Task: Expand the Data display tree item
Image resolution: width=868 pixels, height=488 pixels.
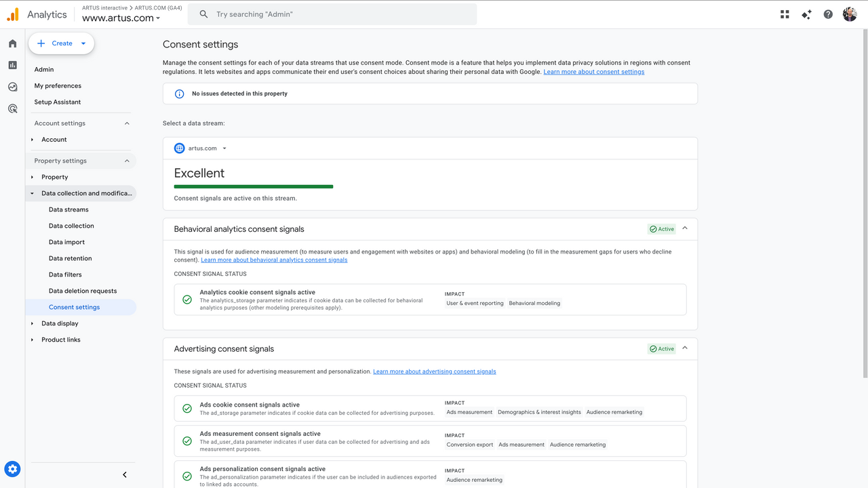Action: pos(32,323)
